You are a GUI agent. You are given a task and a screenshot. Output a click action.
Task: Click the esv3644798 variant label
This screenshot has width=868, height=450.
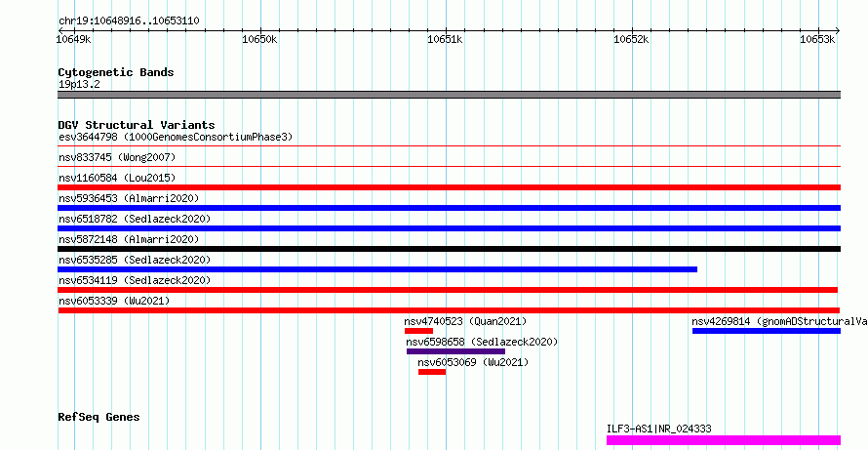click(176, 137)
